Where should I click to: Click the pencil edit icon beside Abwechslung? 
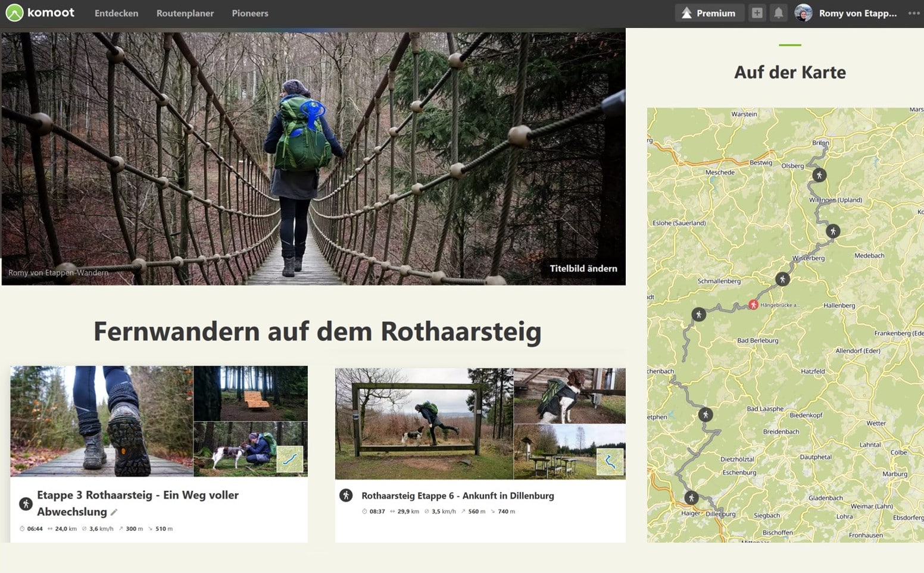point(114,512)
